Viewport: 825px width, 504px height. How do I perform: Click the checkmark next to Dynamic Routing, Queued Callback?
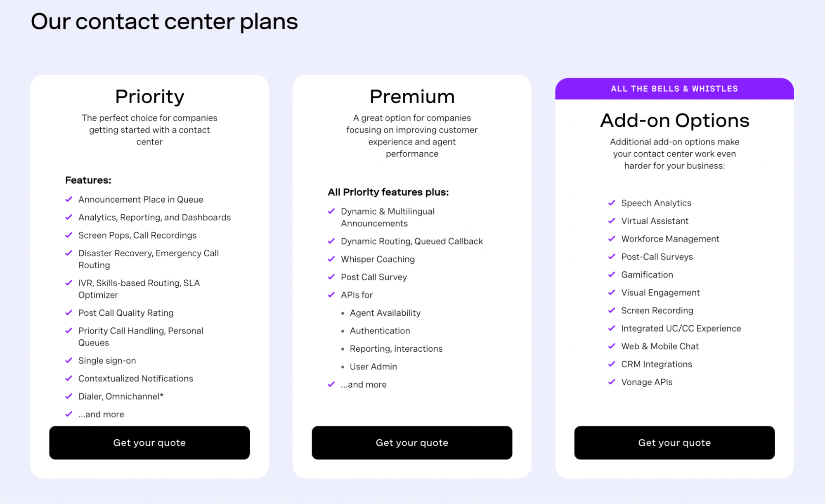(x=331, y=241)
